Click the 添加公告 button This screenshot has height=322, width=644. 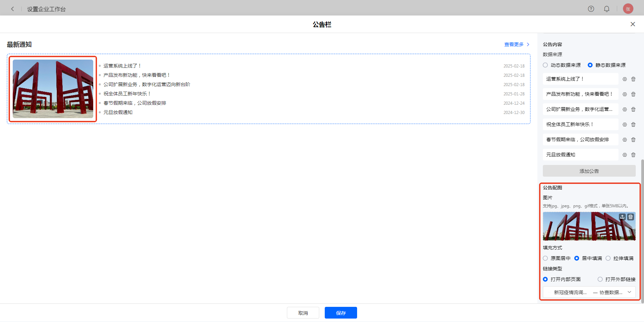[x=589, y=171]
